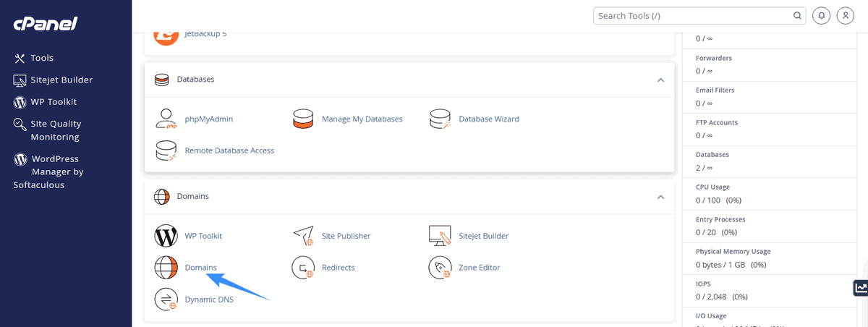The image size is (868, 327).
Task: Open Sitejet Builder in the sidebar
Action: click(x=61, y=80)
